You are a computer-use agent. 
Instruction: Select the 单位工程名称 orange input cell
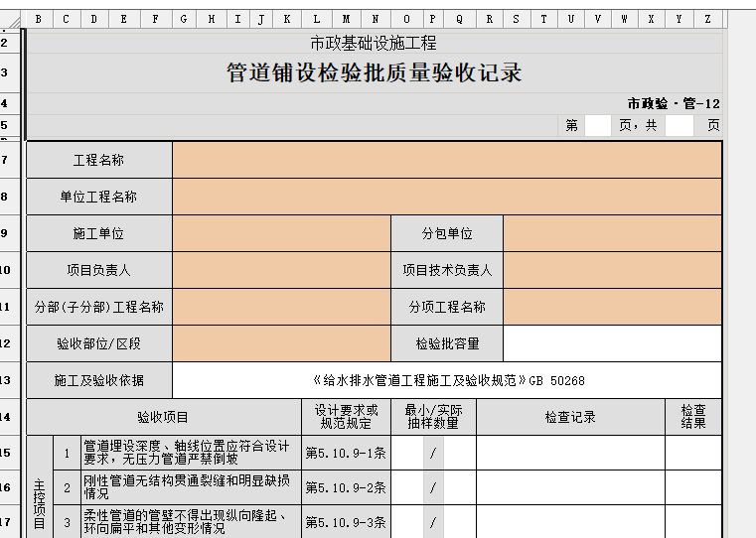coord(446,198)
